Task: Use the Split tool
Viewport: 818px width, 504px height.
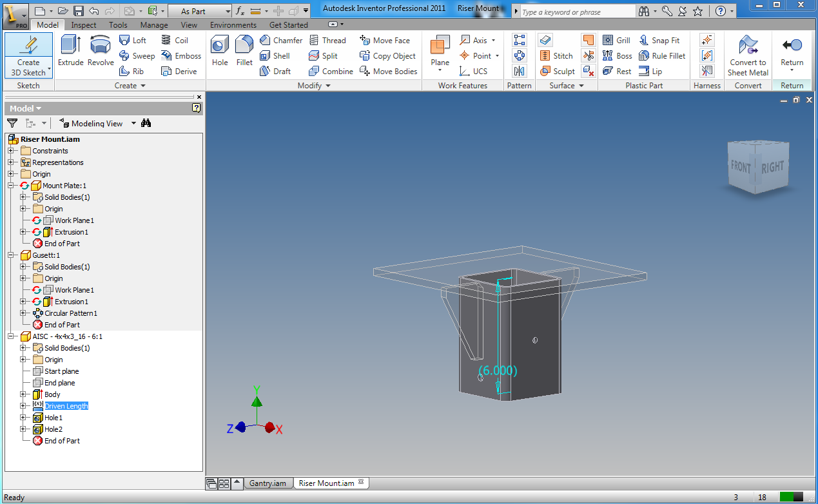Action: (x=323, y=56)
